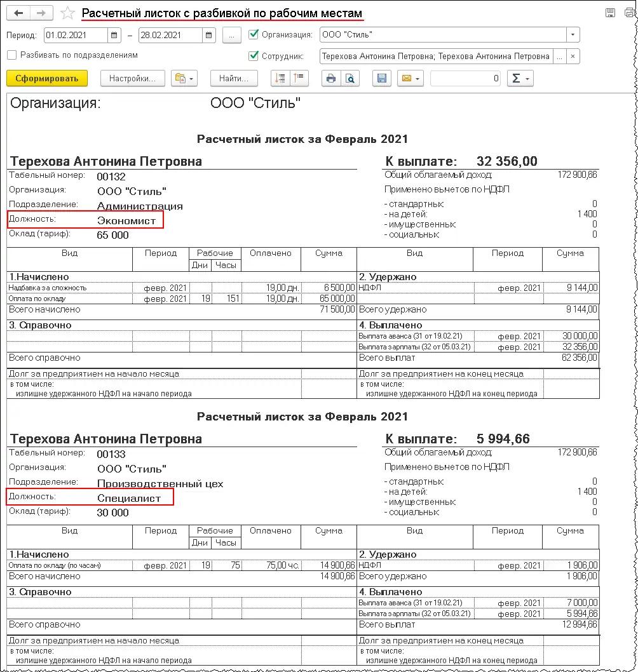Select total payments '12 994,66'
The width and height of the screenshot is (638, 672).
point(580,624)
